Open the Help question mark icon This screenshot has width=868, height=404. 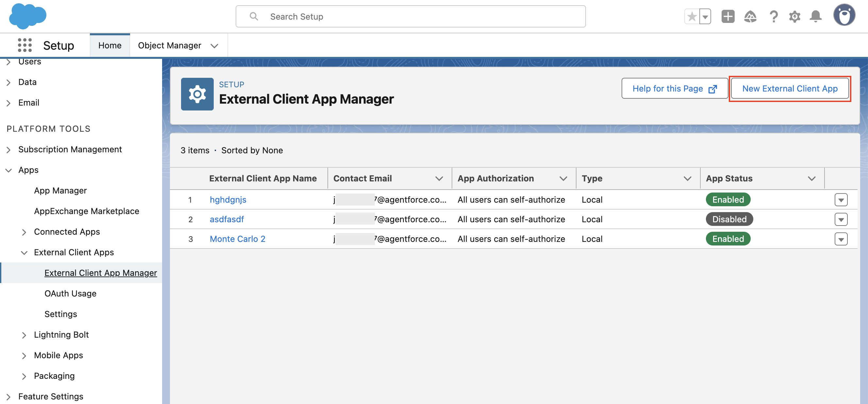point(773,17)
